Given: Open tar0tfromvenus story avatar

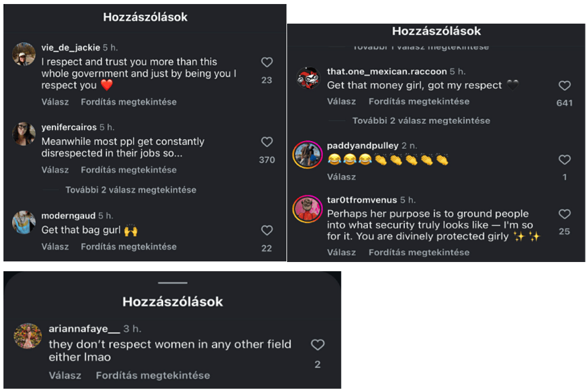Looking at the screenshot, I should pyautogui.click(x=307, y=209).
